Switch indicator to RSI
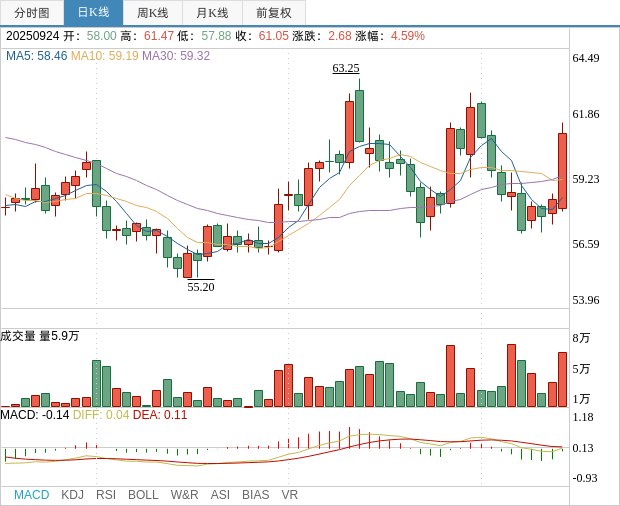Screen dimensions: 620x506 (x=106, y=495)
